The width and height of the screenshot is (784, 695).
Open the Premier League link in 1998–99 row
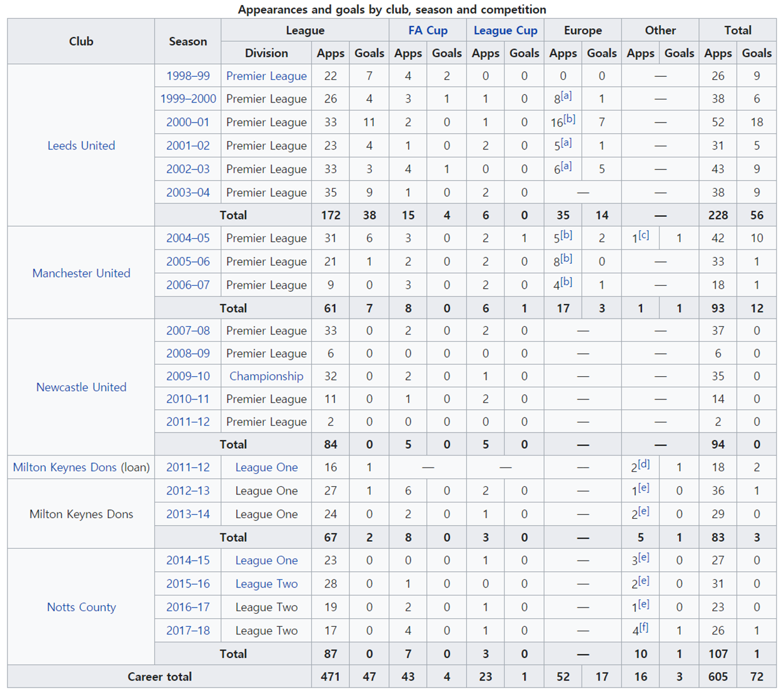(x=266, y=76)
